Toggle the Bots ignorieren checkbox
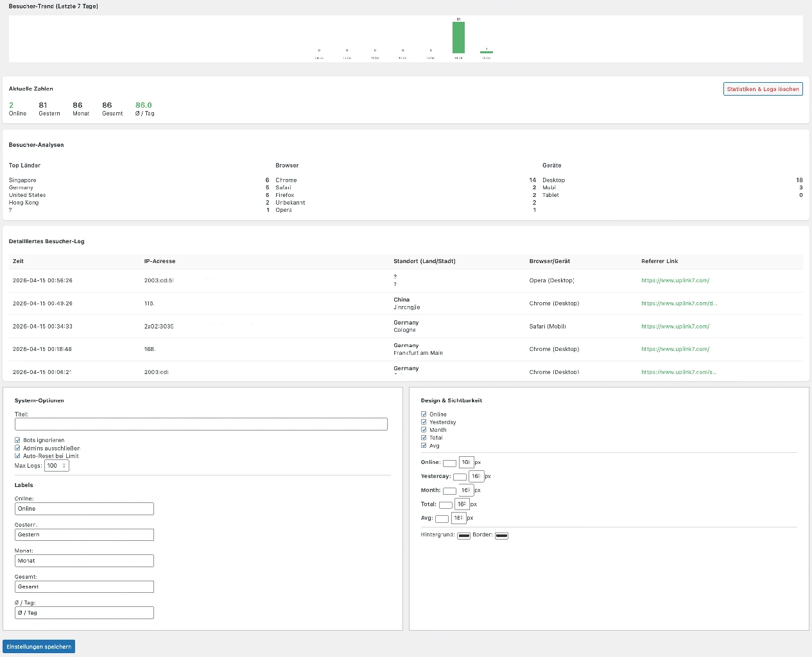This screenshot has width=812, height=657. 17,440
